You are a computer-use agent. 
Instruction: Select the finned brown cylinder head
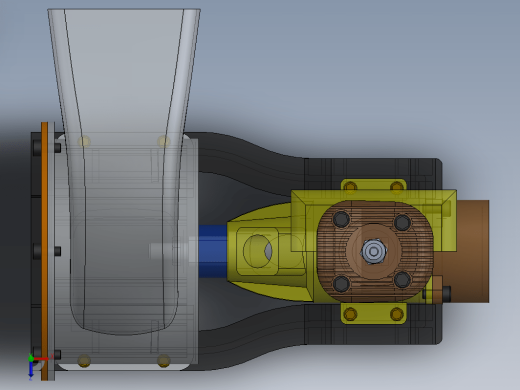pos(375,251)
